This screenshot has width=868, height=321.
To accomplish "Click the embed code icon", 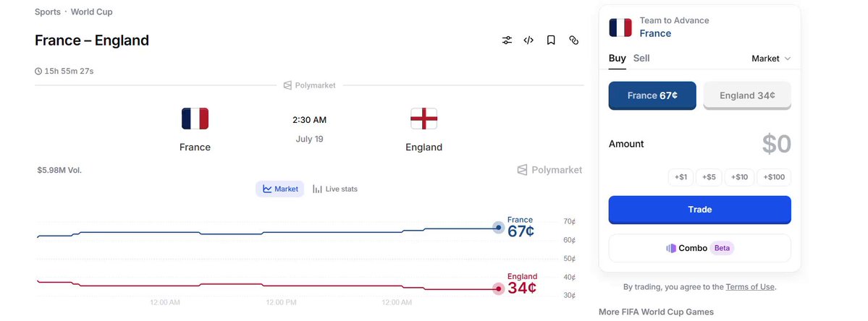I will pyautogui.click(x=528, y=40).
